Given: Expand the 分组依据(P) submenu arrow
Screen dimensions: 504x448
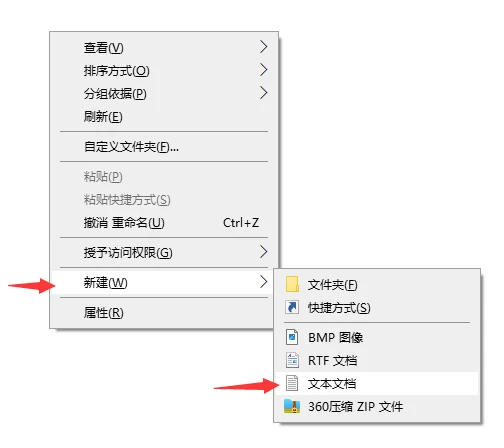Looking at the screenshot, I should point(264,93).
